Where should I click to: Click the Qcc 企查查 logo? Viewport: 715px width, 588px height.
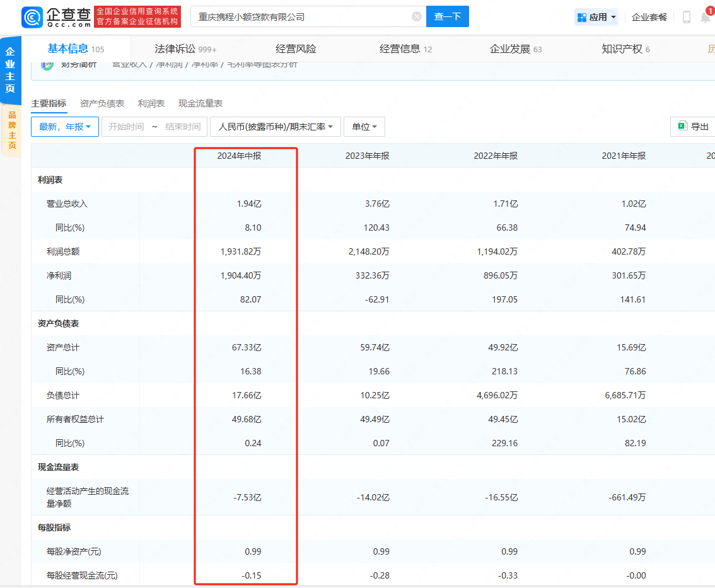pyautogui.click(x=57, y=17)
